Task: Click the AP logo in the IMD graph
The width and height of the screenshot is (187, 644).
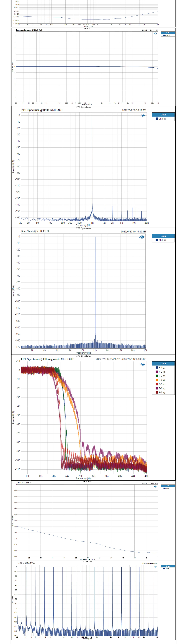Action: tap(155, 486)
